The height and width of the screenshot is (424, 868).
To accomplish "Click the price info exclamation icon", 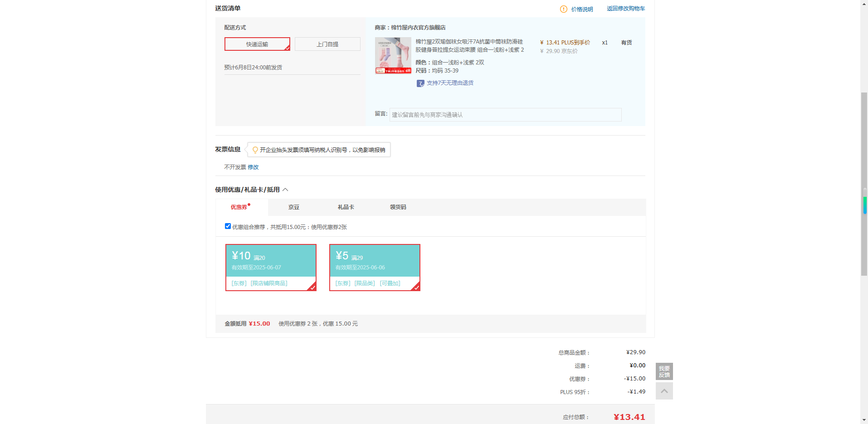I will 563,9.
